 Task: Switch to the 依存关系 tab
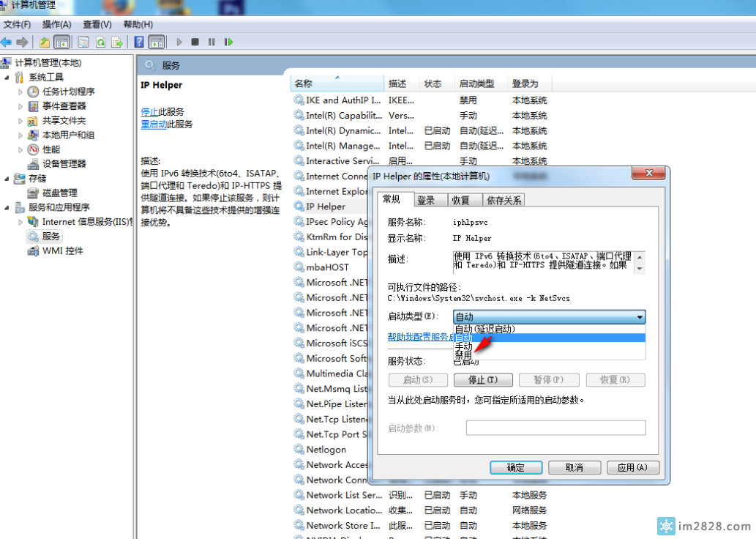(x=504, y=200)
